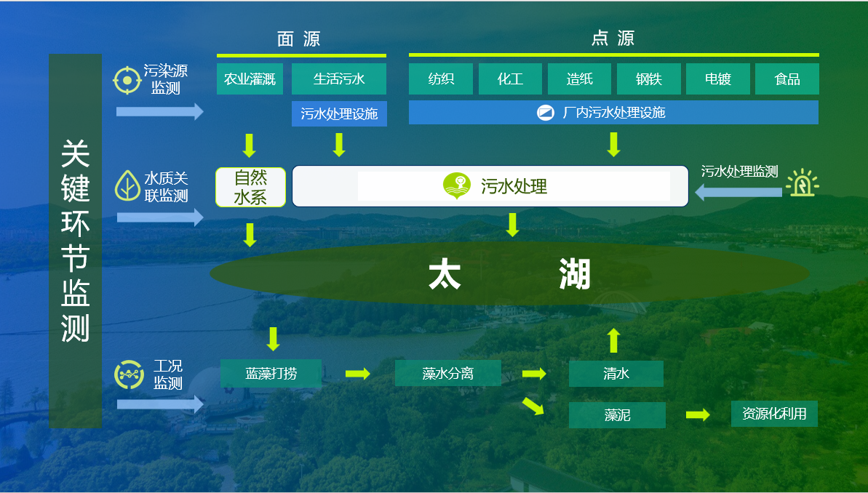868x493 pixels.
Task: Click the wide blue 厂内污水处理设施 bar
Action: (x=614, y=112)
